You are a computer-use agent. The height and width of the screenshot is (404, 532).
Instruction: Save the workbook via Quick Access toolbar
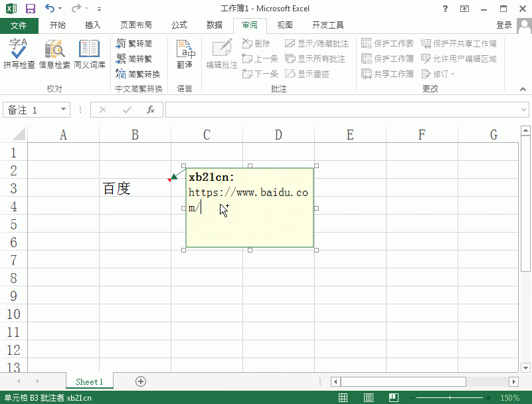click(x=30, y=8)
